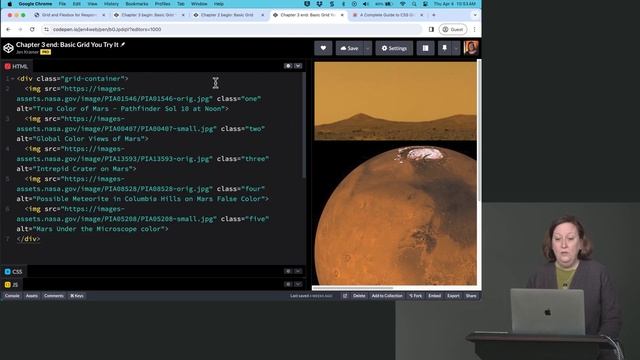Change the editor view layout
640x360 pixels.
click(425, 48)
